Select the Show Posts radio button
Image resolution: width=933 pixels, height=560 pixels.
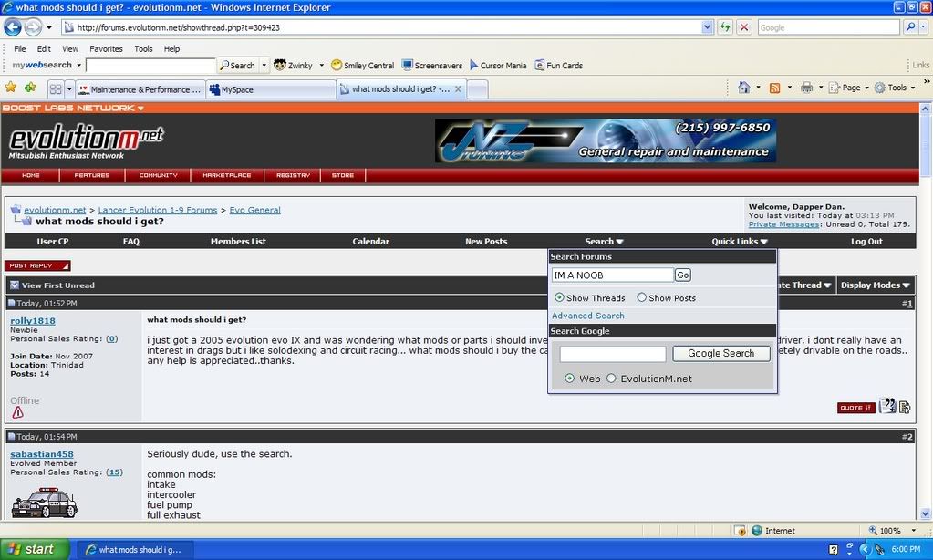tap(641, 297)
